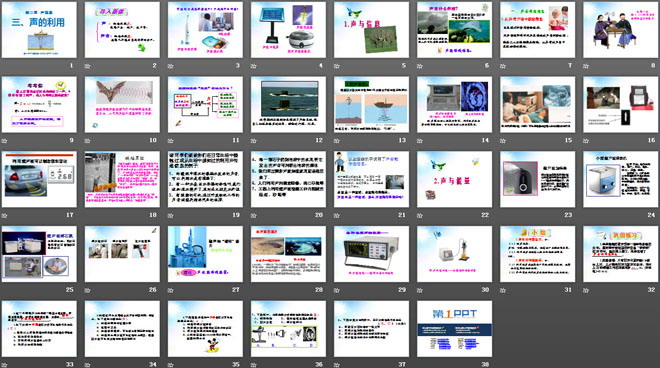Viewport: 660px width, 368px height.
Task: Click the animation star icon under slide 6
Action: pos(420,66)
